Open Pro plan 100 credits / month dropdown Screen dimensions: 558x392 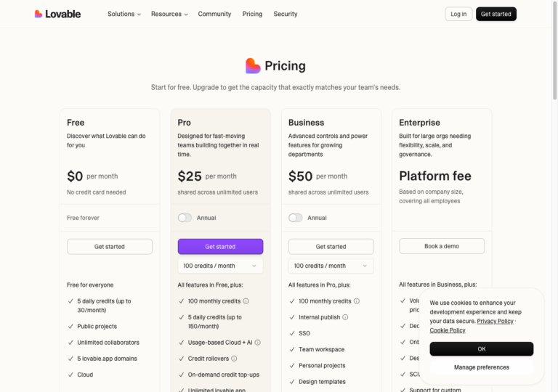tap(220, 266)
